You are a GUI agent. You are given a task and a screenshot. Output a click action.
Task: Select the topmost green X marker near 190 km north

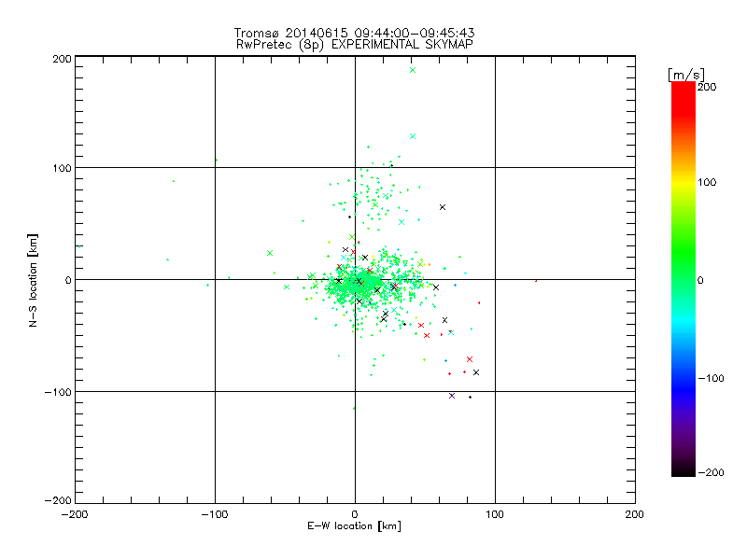413,70
